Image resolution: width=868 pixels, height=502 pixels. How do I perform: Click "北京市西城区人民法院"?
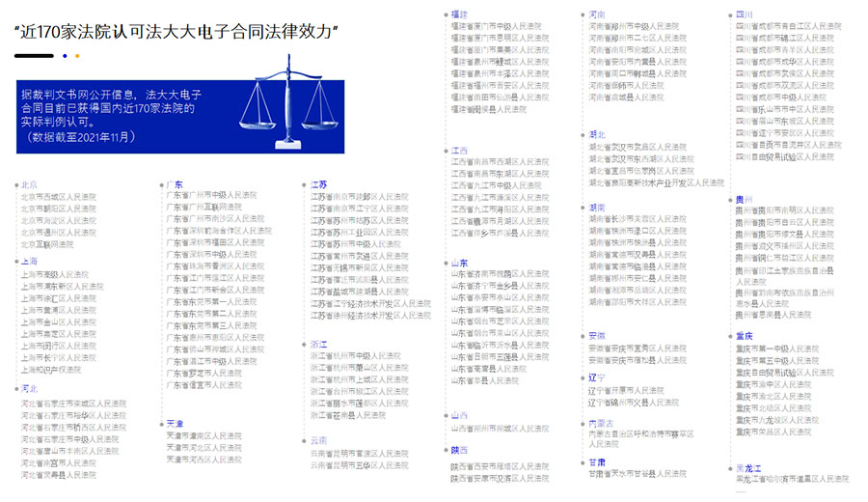click(59, 197)
